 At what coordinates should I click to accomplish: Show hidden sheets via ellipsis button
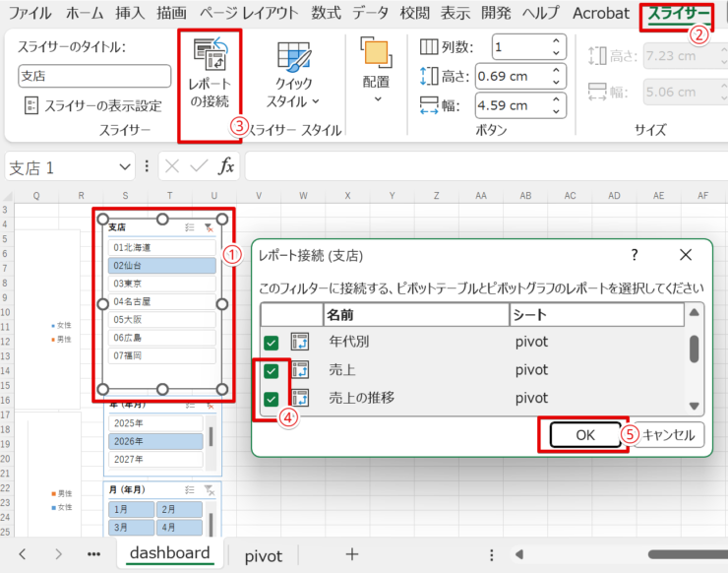tap(93, 554)
